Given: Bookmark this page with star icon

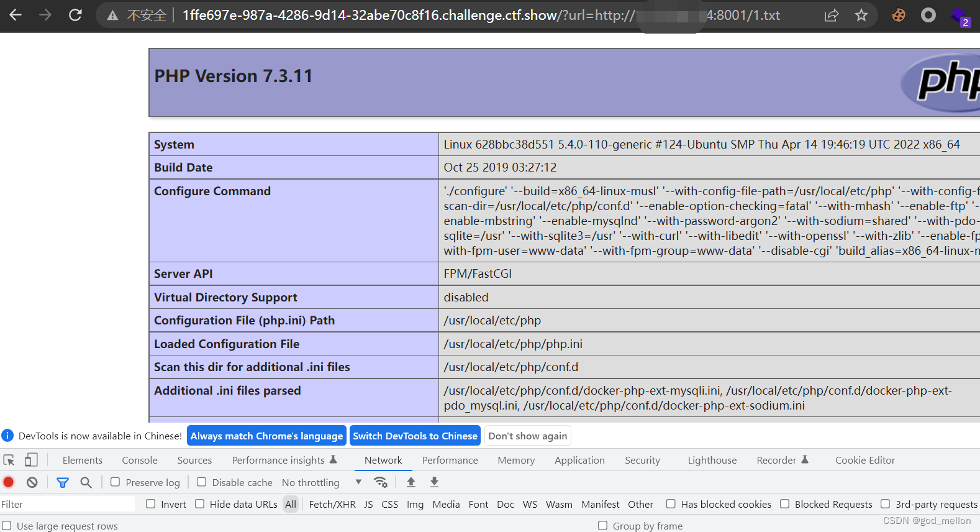Looking at the screenshot, I should (x=861, y=15).
